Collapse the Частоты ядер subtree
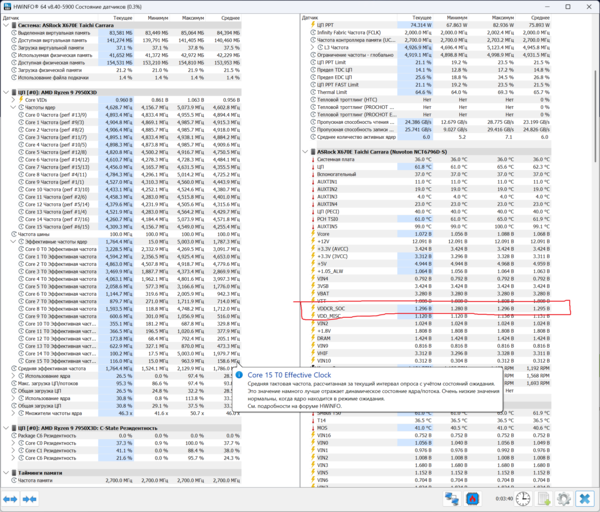 [13, 108]
